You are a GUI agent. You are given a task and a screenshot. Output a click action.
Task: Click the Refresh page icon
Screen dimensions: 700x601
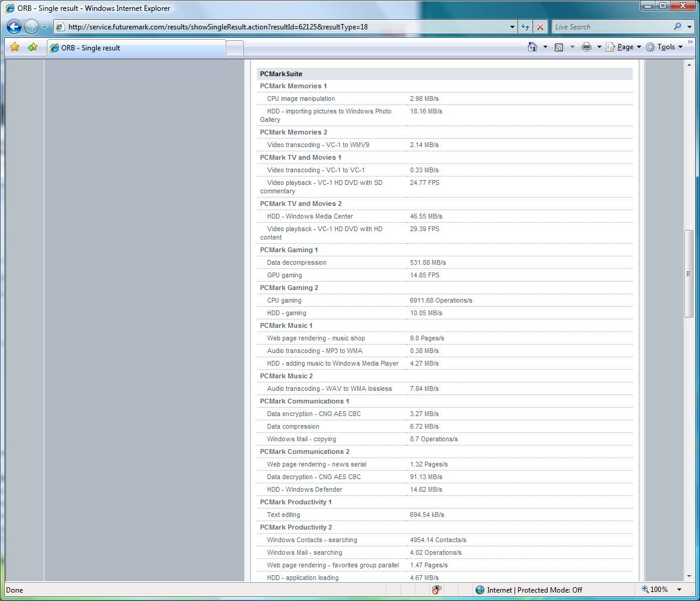(x=525, y=27)
